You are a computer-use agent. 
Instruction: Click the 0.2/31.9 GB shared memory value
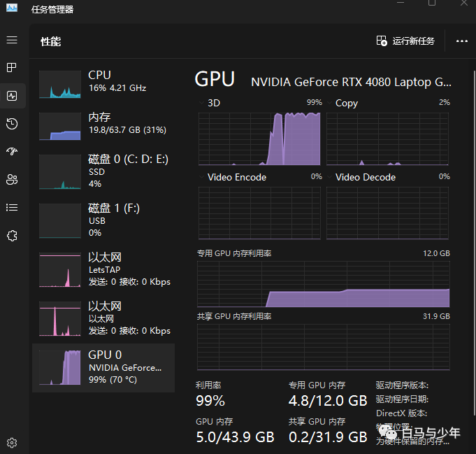(328, 437)
